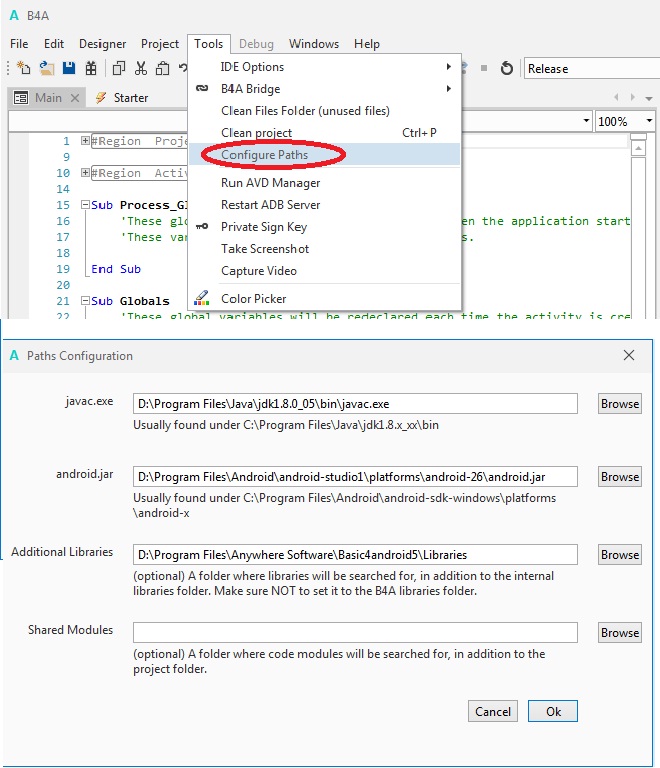Viewport: 660px width, 768px height.
Task: Collapse the Sub Globals code block
Action: pyautogui.click(x=85, y=301)
